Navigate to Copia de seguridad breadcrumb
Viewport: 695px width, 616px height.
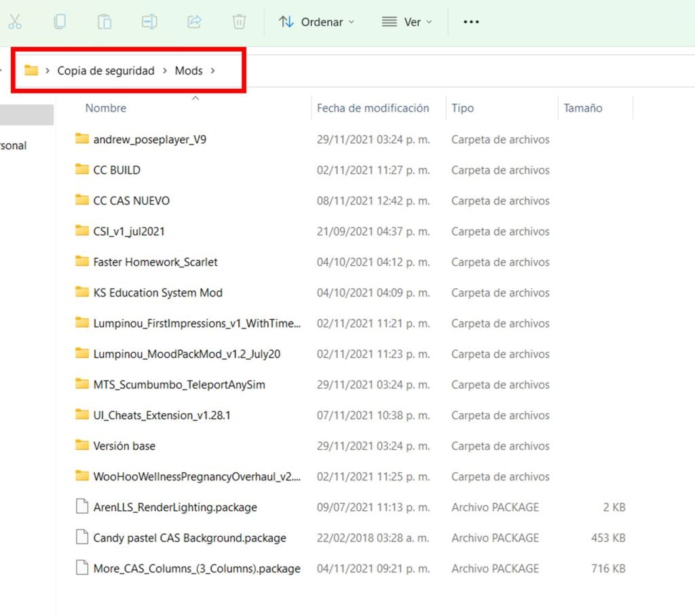tap(106, 71)
